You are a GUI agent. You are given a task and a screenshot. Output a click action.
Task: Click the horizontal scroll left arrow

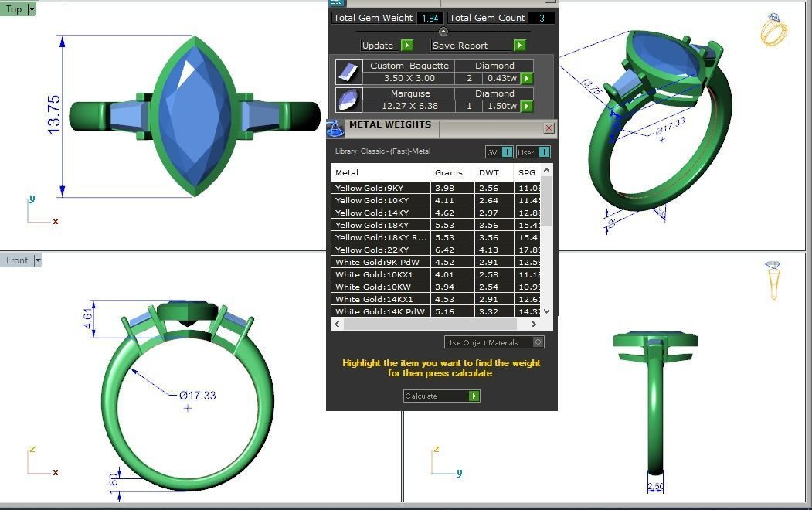click(337, 324)
